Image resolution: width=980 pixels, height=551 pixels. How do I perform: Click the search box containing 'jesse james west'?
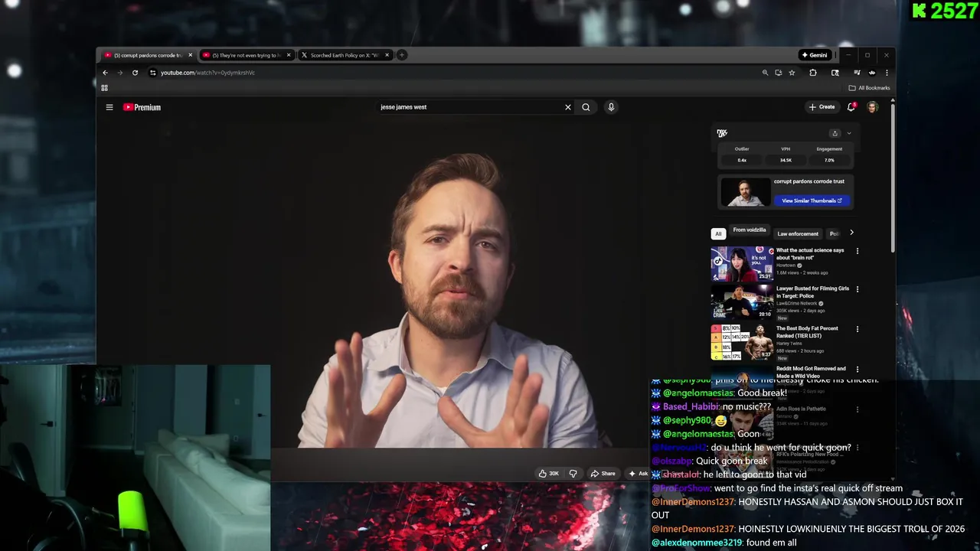pyautogui.click(x=469, y=107)
